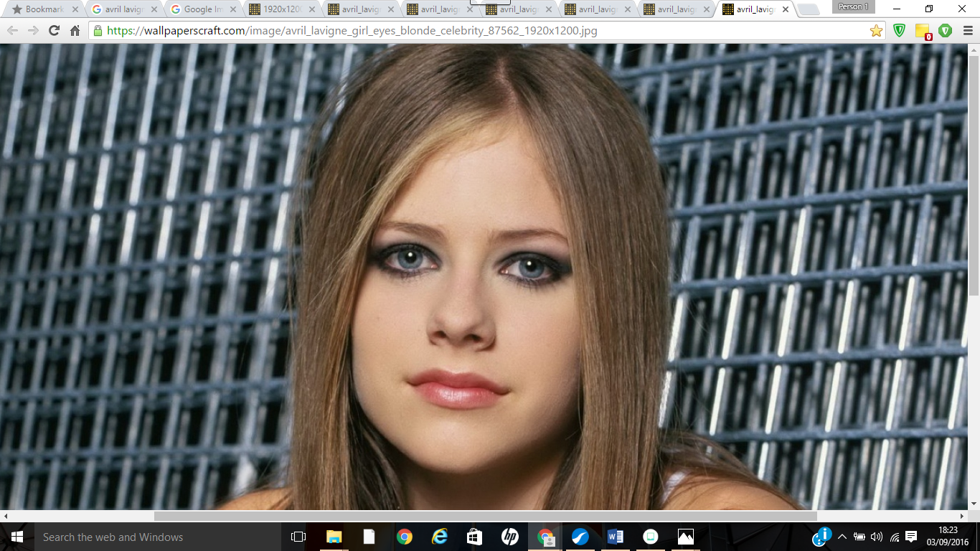
Task: Open the green shield extension icon
Action: click(x=899, y=31)
